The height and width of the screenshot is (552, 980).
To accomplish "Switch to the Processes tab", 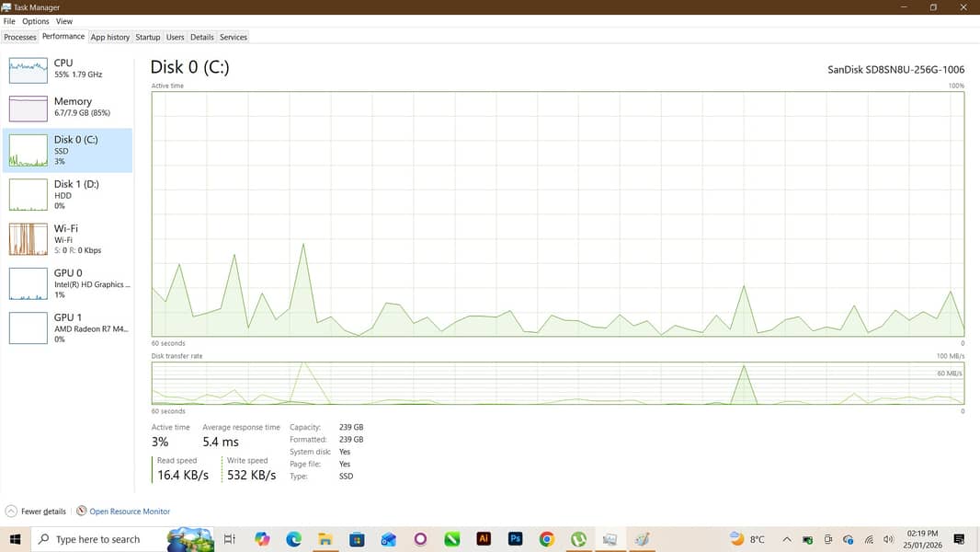I will 20,37.
